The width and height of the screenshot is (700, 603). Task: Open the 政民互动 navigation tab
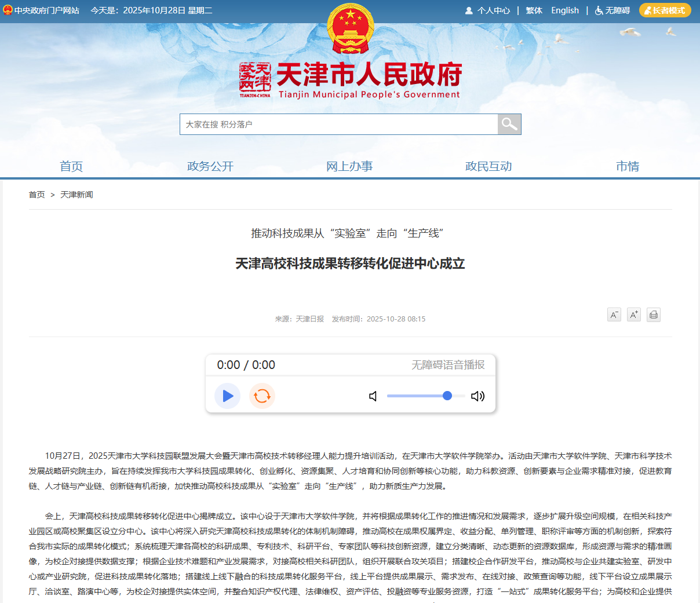[488, 166]
